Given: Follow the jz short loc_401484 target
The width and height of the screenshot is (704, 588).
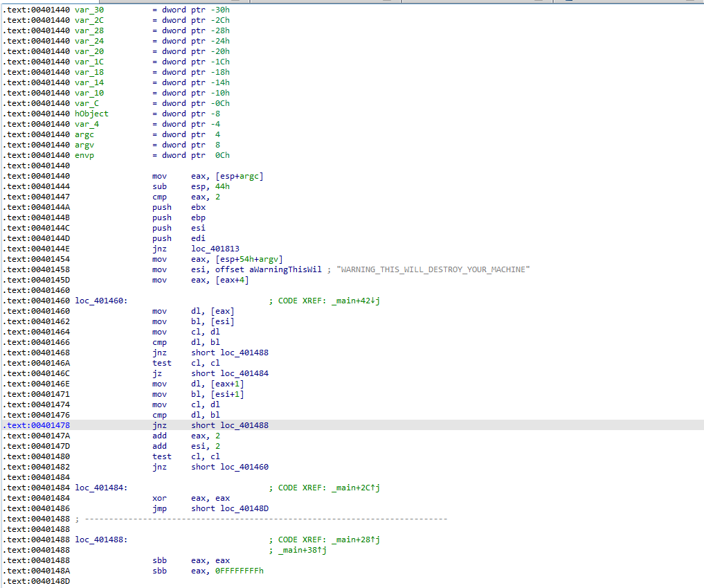Looking at the screenshot, I should click(x=244, y=373).
